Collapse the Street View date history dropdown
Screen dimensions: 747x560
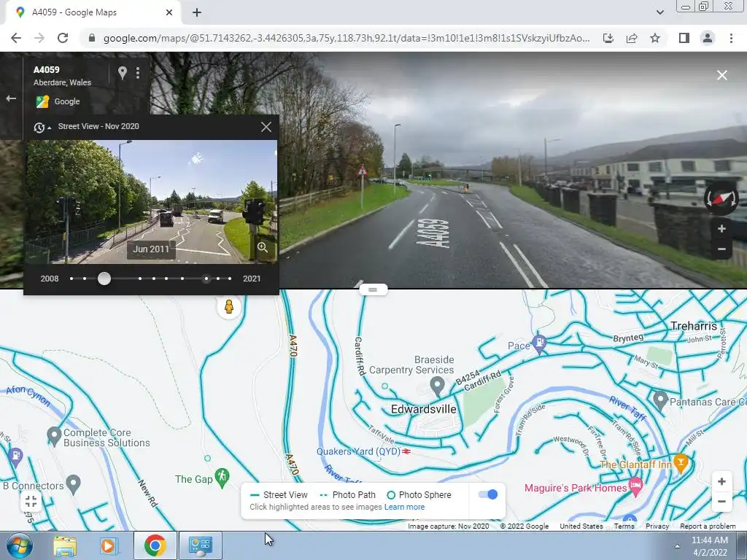pos(42,127)
